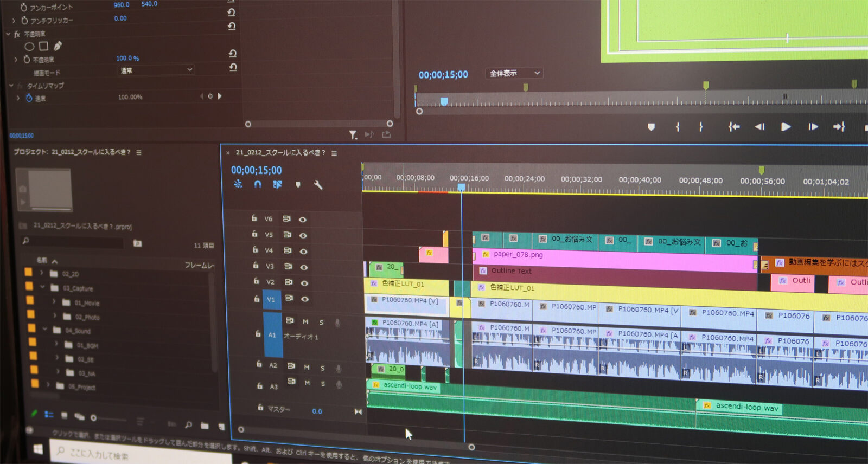The height and width of the screenshot is (464, 868).
Task: Open the blend mode dropdown
Action: [x=156, y=70]
